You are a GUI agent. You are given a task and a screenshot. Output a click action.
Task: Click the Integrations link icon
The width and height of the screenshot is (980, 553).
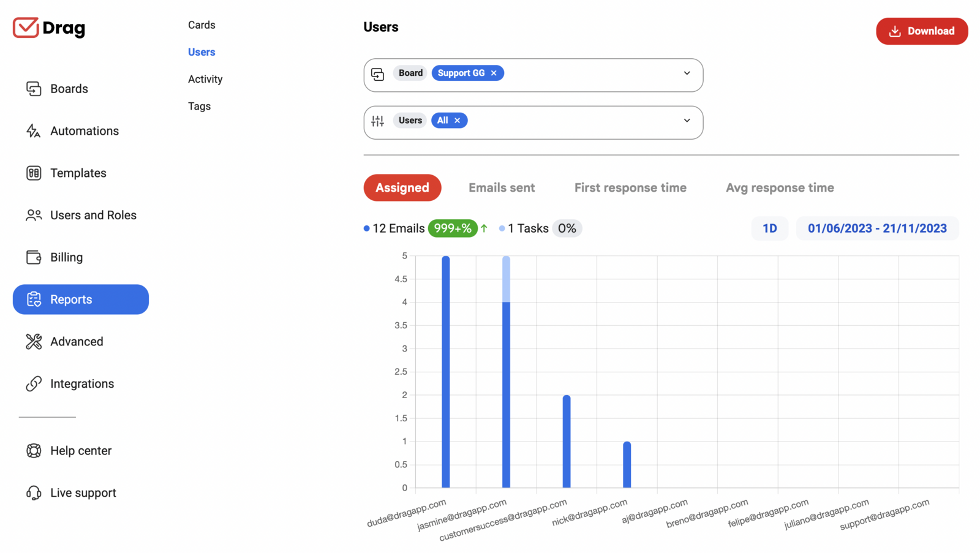(34, 384)
